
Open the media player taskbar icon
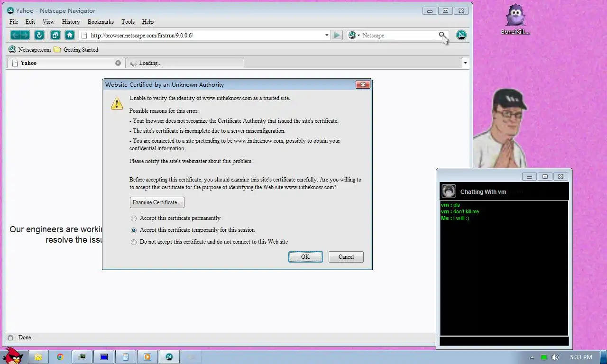pos(147,357)
